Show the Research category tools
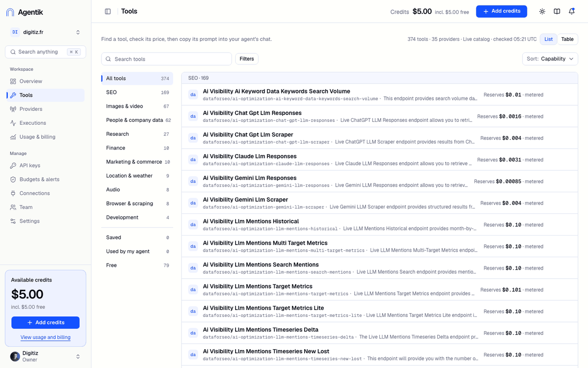Screen dimensions: 588x368 click(137, 134)
